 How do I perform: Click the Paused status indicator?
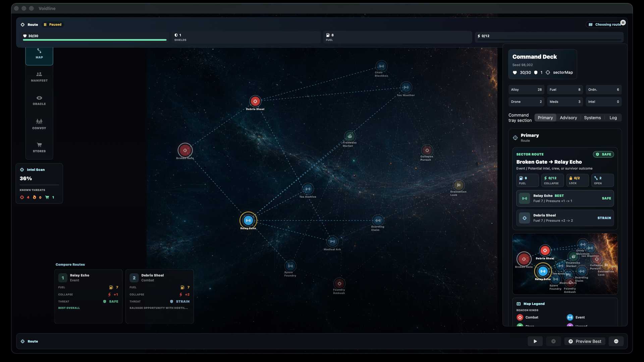53,24
